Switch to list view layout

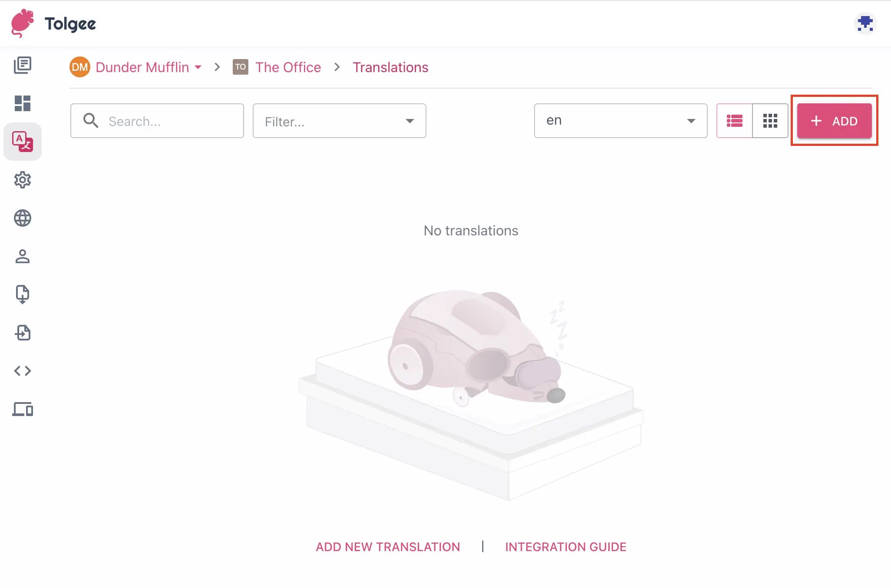coord(734,121)
